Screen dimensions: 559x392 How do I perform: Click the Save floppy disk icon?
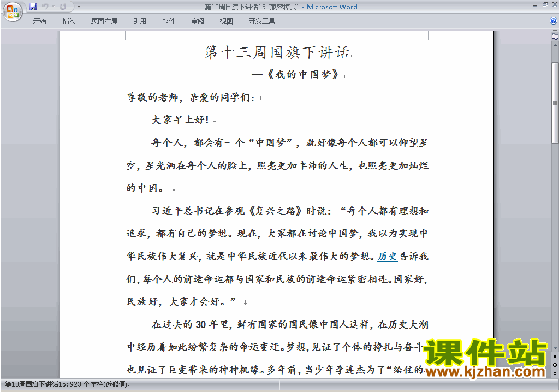click(x=33, y=7)
